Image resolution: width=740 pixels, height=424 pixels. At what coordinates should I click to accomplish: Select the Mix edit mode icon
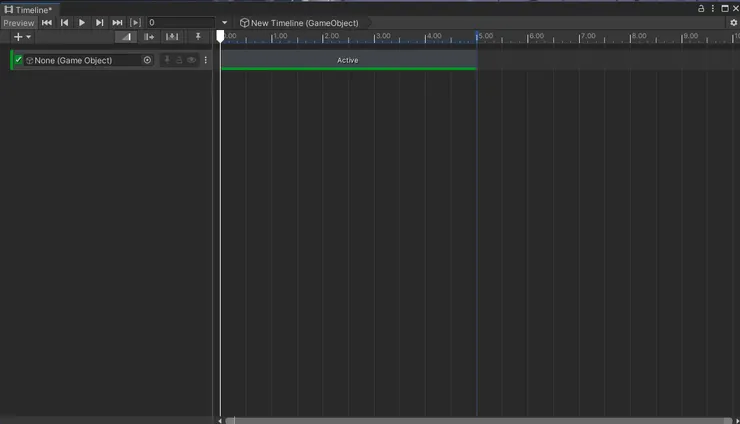(126, 37)
